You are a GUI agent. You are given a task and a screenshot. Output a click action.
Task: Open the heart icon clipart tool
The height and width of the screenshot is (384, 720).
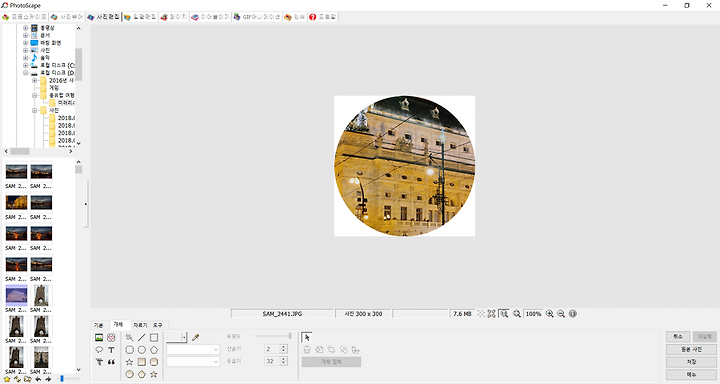click(x=111, y=338)
